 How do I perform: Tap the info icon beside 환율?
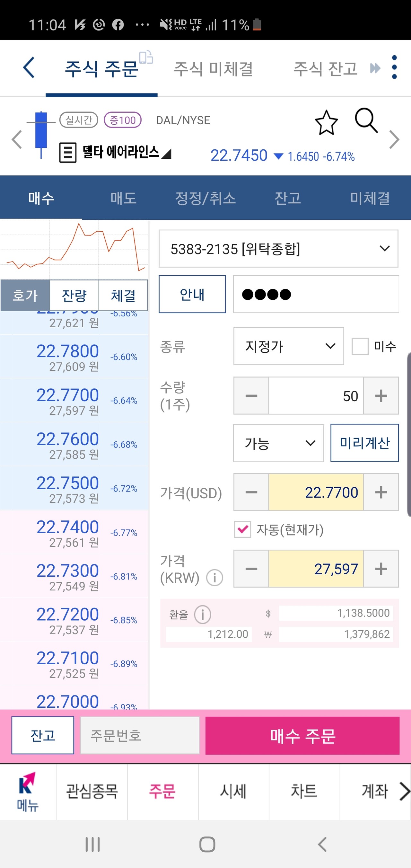pyautogui.click(x=203, y=614)
